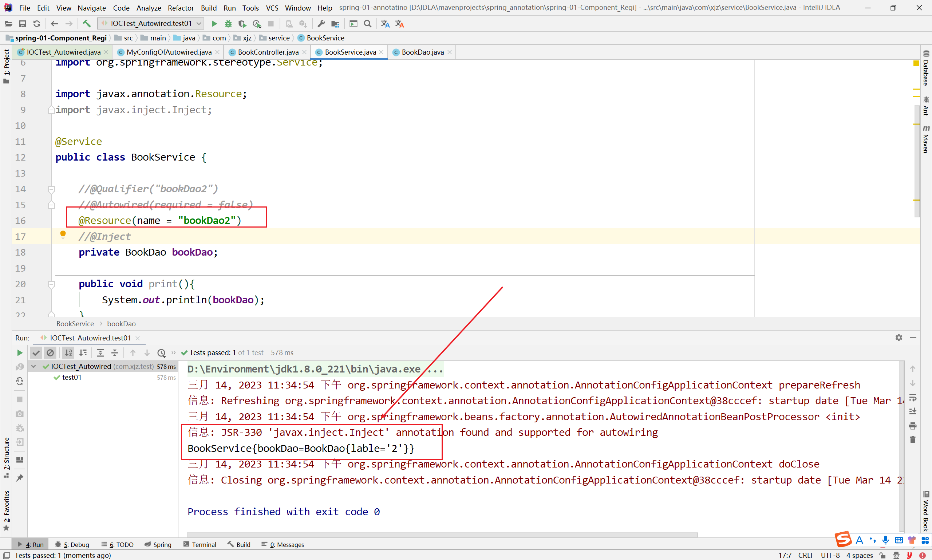Hide Run panel with minimize dash icon

[x=913, y=338]
